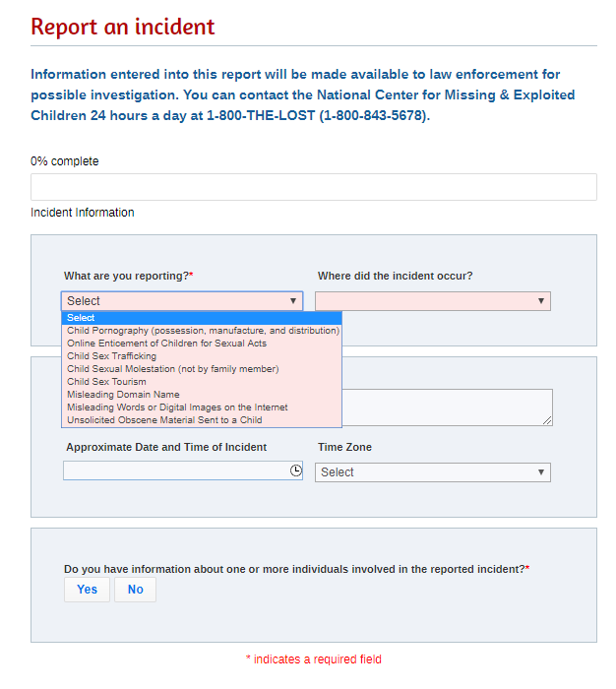Image resolution: width=616 pixels, height=689 pixels.
Task: Choose 'Misleading Domain Name' option
Action: point(123,395)
